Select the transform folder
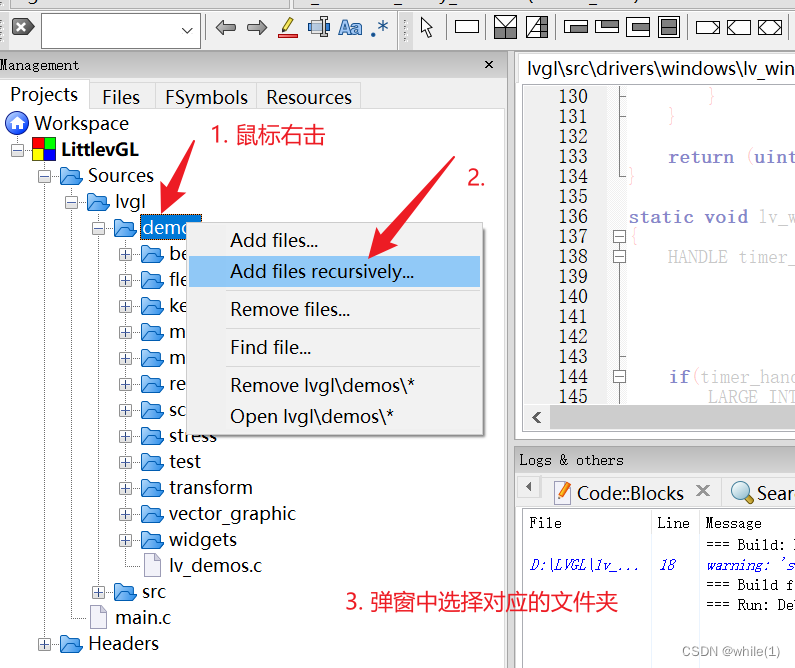This screenshot has width=795, height=668. 210,488
